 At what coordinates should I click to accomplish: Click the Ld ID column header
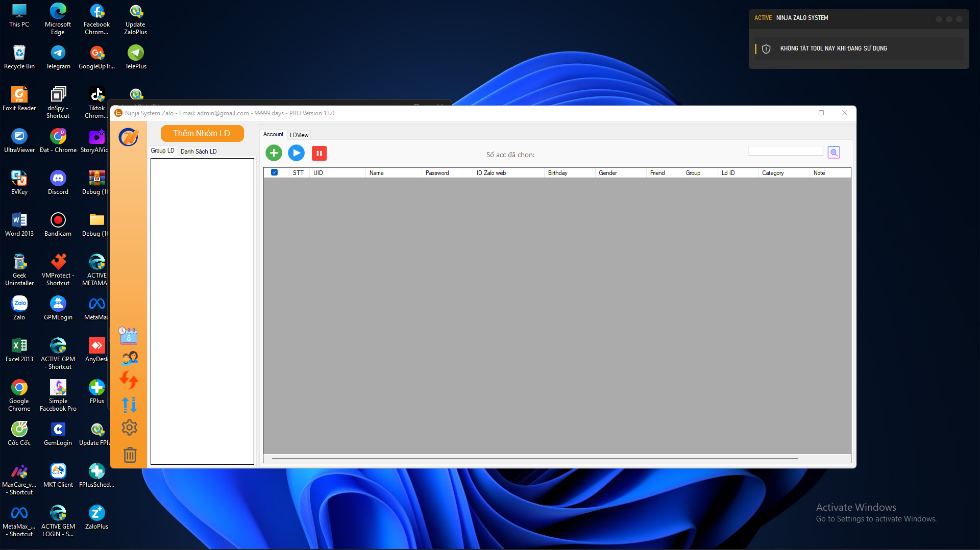[x=738, y=173]
